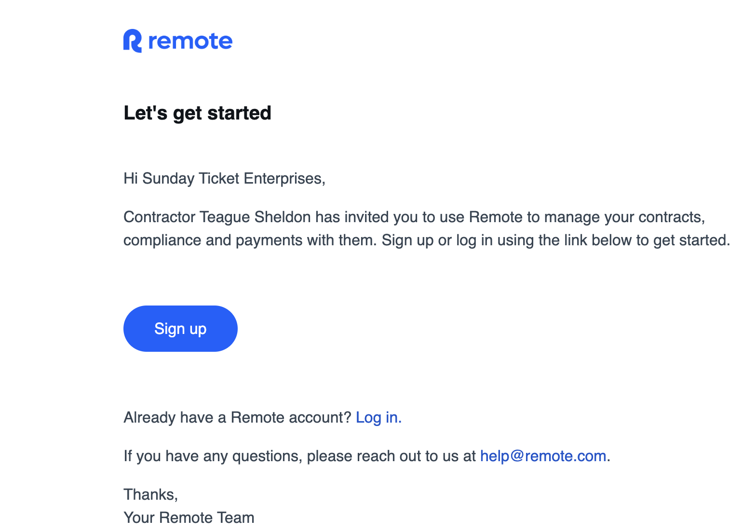This screenshot has width=756, height=532.
Task: Click the word "Contractor" starting the paragraph
Action: (x=160, y=217)
